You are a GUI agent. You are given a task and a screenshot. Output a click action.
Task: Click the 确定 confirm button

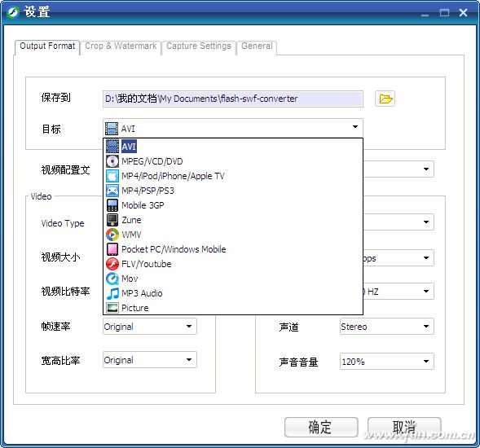point(321,427)
